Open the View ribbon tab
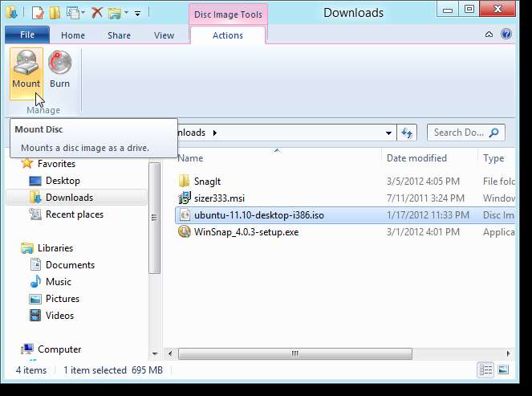Viewport: 532px width, 396px height. coord(164,35)
